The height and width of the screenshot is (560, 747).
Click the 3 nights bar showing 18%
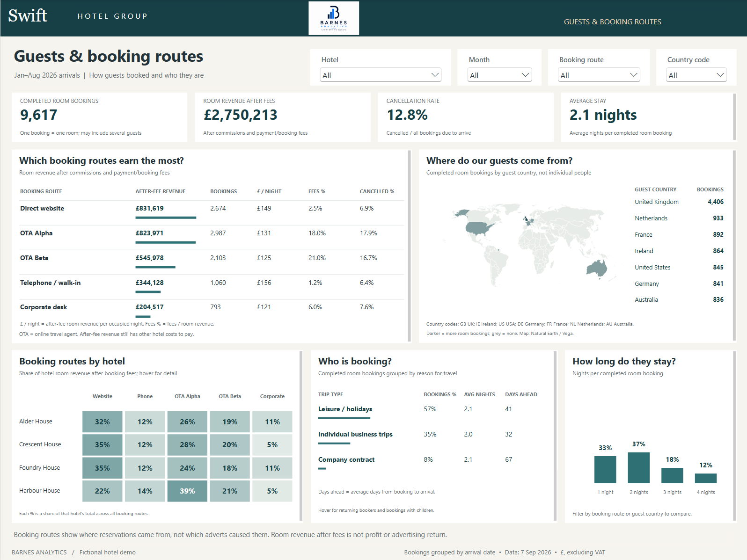(672, 475)
